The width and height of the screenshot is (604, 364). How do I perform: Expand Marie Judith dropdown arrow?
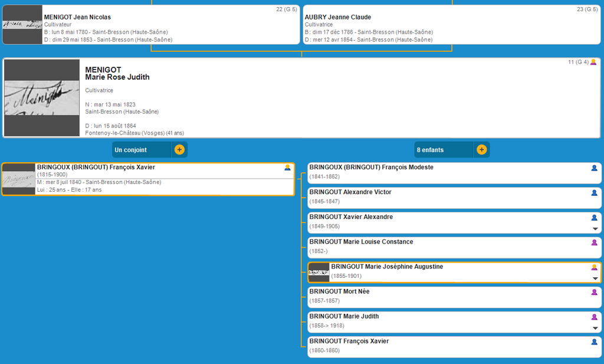(x=595, y=328)
